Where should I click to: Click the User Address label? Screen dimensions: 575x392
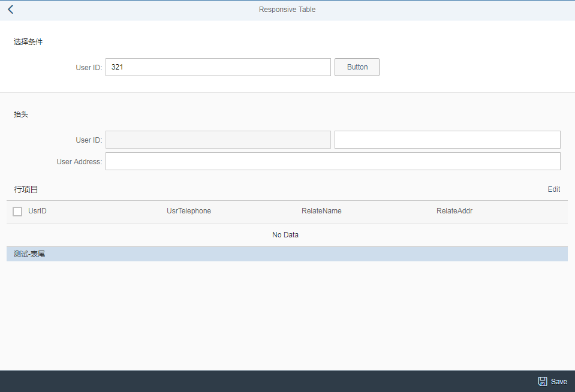[x=79, y=162]
